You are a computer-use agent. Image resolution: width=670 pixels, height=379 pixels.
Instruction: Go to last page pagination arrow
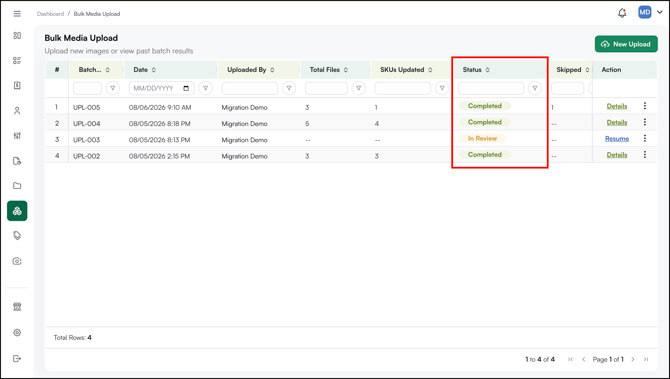pos(646,360)
